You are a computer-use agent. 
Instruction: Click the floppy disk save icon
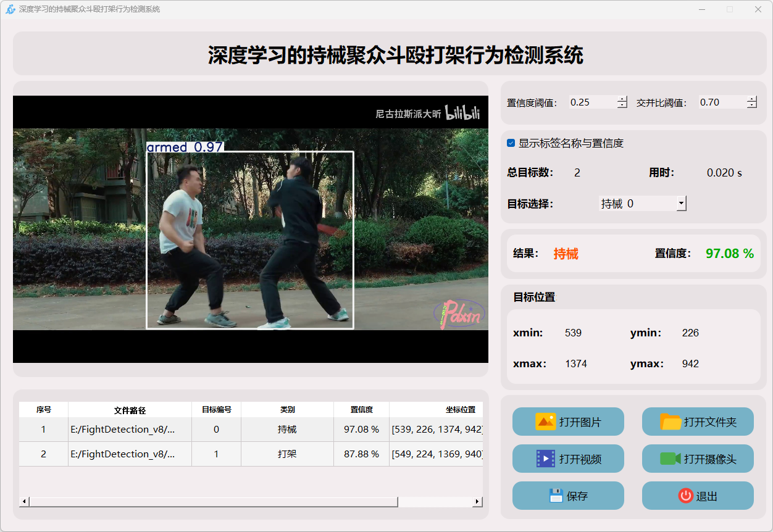(x=556, y=496)
